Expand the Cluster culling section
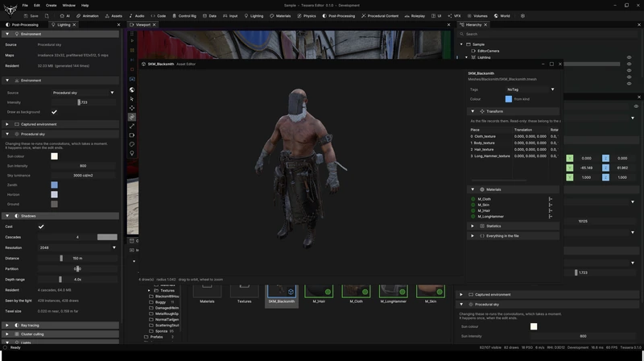The width and height of the screenshot is (644, 361). [7, 334]
